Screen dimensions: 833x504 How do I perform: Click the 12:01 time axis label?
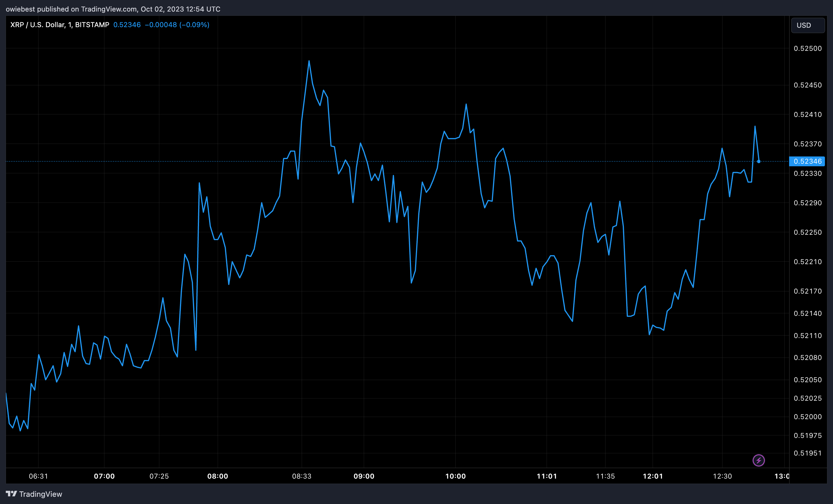pyautogui.click(x=653, y=476)
